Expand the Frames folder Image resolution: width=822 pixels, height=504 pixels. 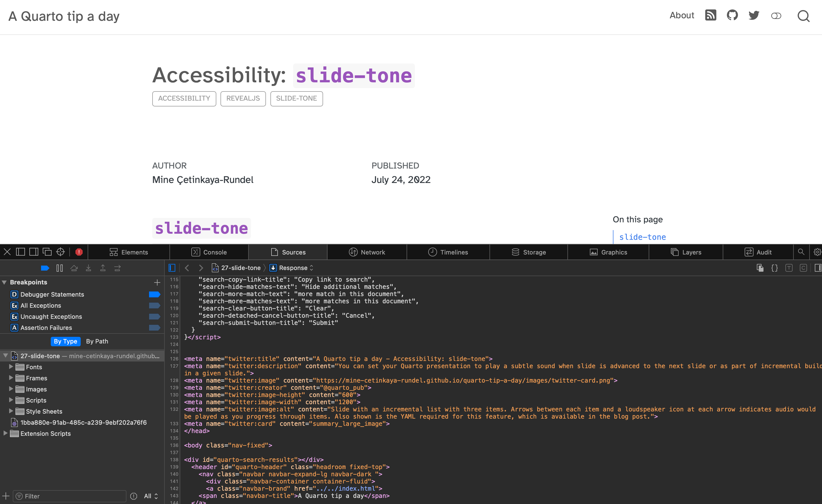tap(11, 378)
